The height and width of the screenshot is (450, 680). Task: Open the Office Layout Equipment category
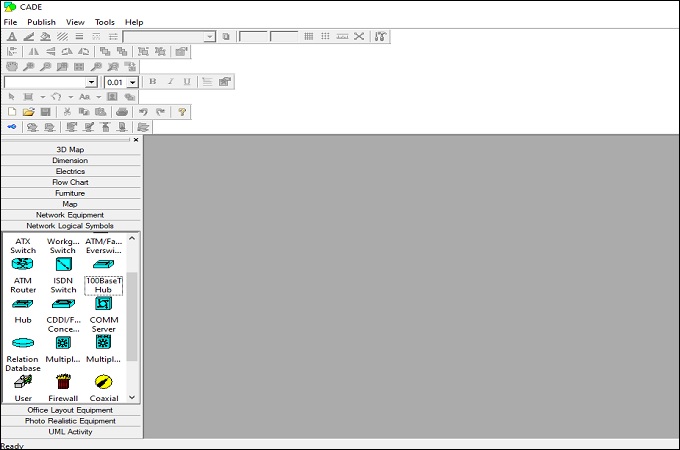70,410
